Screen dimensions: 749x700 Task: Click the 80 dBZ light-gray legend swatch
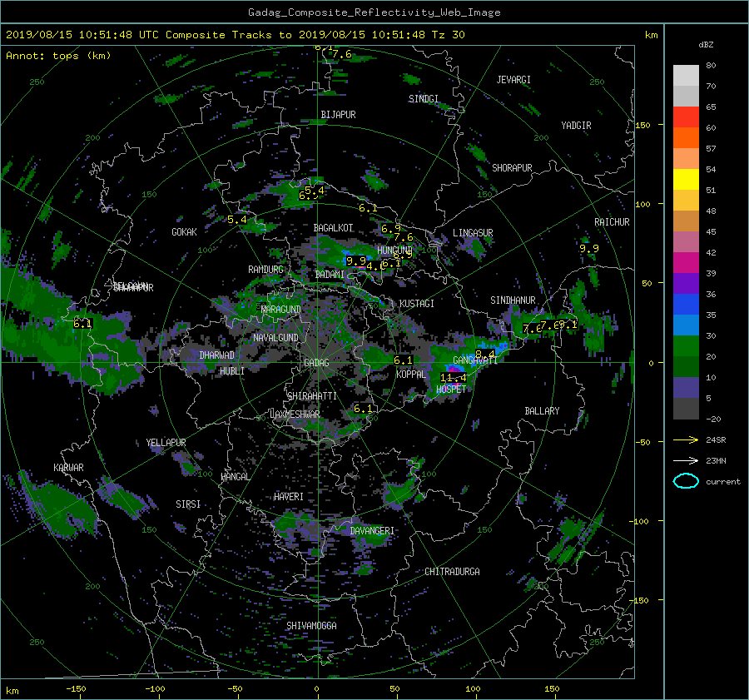tap(686, 75)
